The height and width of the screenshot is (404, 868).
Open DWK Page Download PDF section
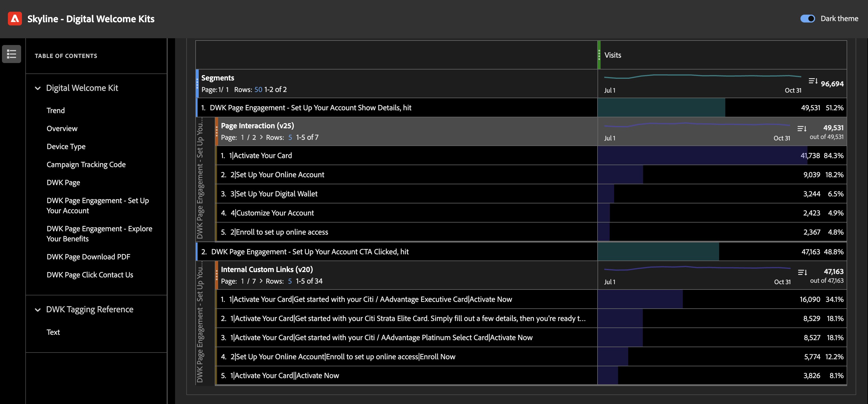click(88, 257)
